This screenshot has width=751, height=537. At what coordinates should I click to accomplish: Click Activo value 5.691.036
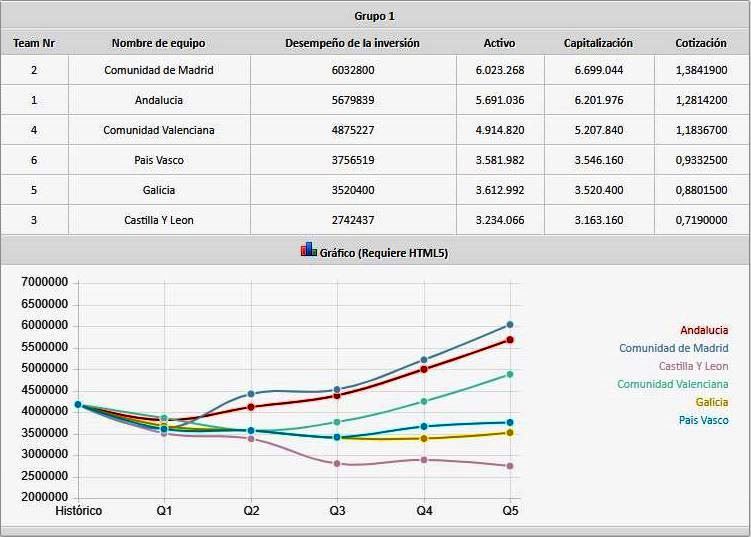tap(500, 100)
